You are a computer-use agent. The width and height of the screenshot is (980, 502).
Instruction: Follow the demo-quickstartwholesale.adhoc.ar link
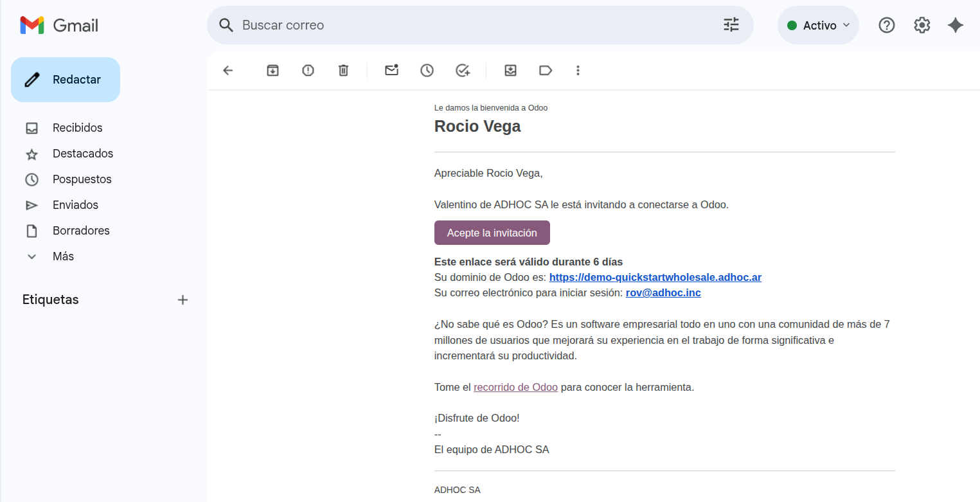coord(655,278)
